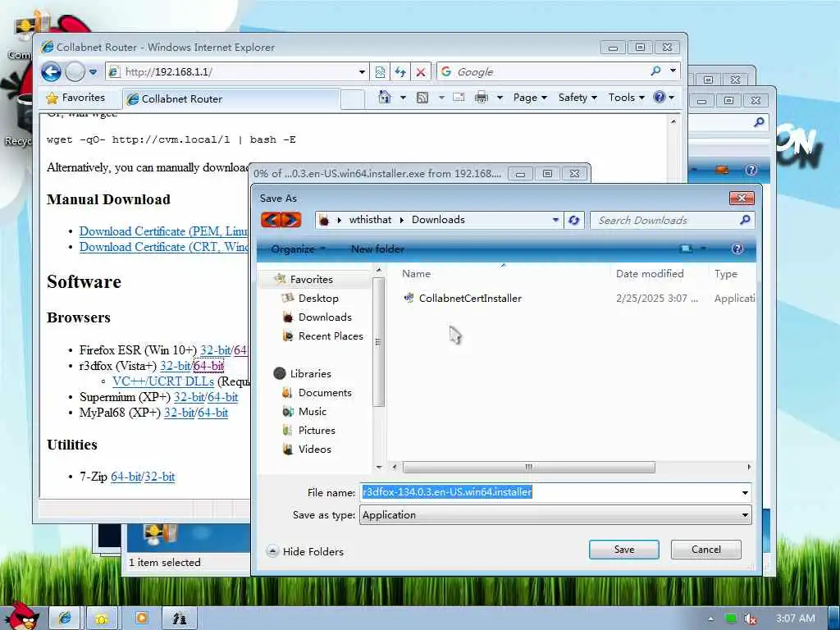Viewport: 840px width, 630px height.
Task: Open the Safety menu
Action: coord(577,98)
